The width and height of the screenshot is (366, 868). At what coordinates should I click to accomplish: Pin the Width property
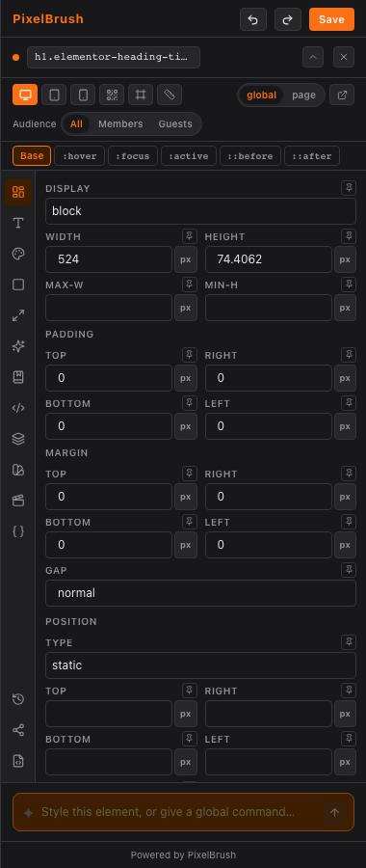[190, 236]
